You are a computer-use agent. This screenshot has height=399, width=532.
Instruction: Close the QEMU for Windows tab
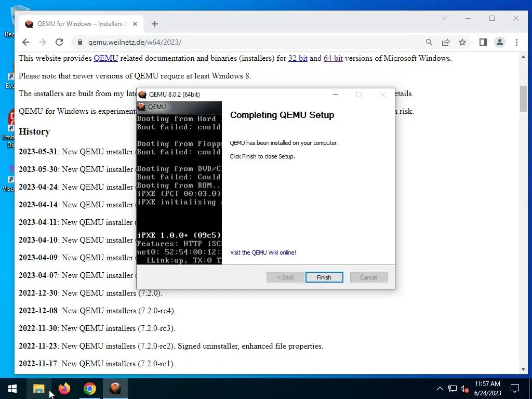[x=135, y=24]
